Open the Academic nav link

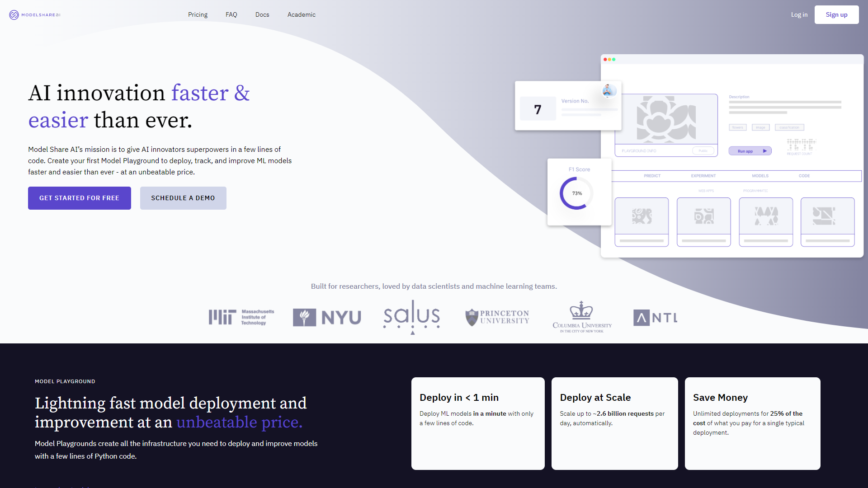pos(301,15)
